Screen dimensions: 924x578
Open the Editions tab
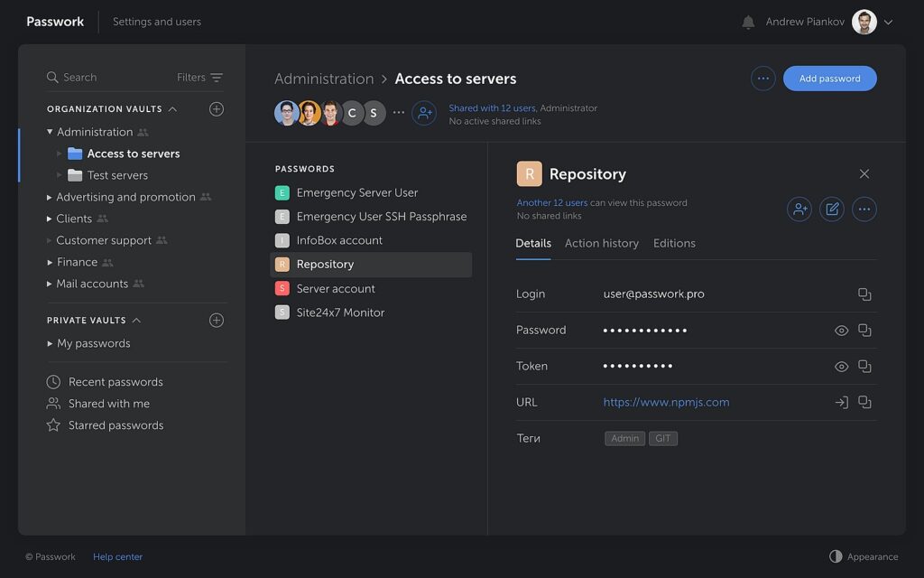pos(674,243)
